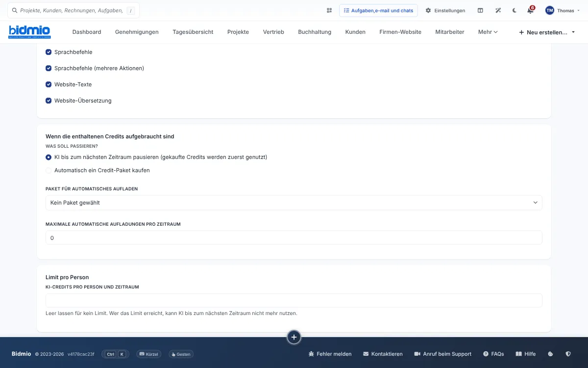Screen dimensions: 588x368
Task: Click the Limit pro Person heading
Action: point(67,277)
